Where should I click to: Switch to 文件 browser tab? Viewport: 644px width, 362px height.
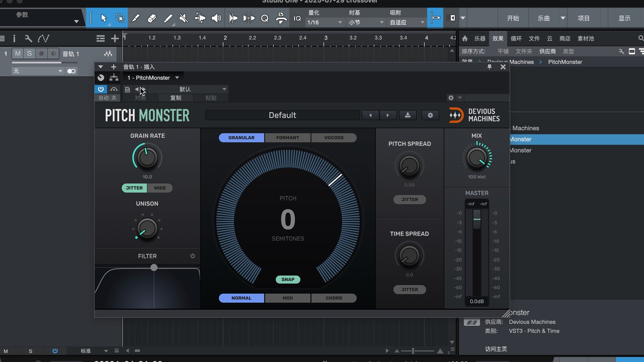pos(534,38)
